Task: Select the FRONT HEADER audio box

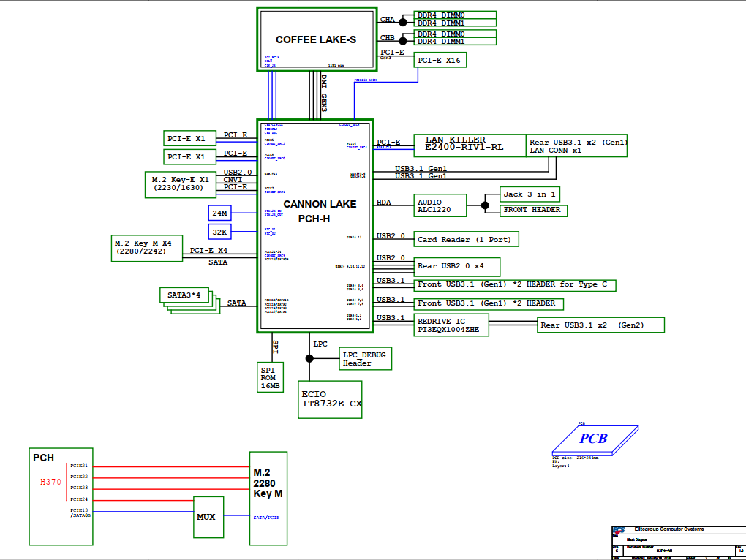Action: tap(533, 210)
